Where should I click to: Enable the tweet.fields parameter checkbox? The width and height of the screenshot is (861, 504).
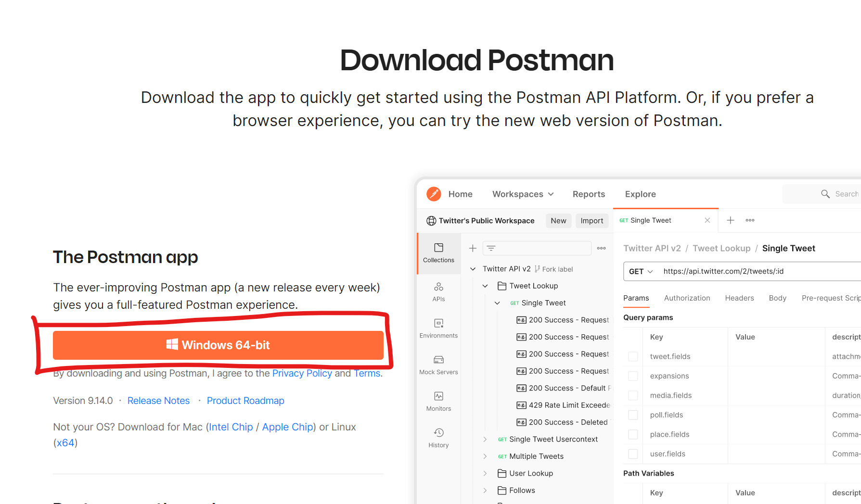point(633,356)
